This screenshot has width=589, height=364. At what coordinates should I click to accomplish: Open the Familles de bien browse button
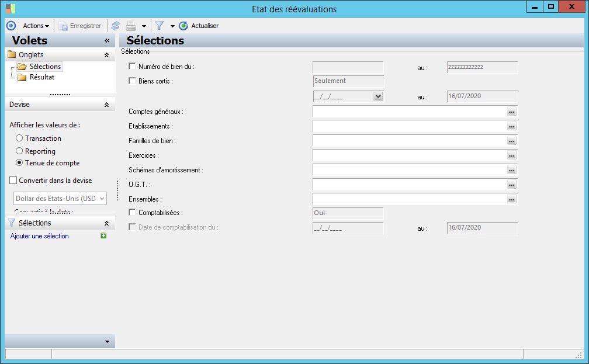512,141
